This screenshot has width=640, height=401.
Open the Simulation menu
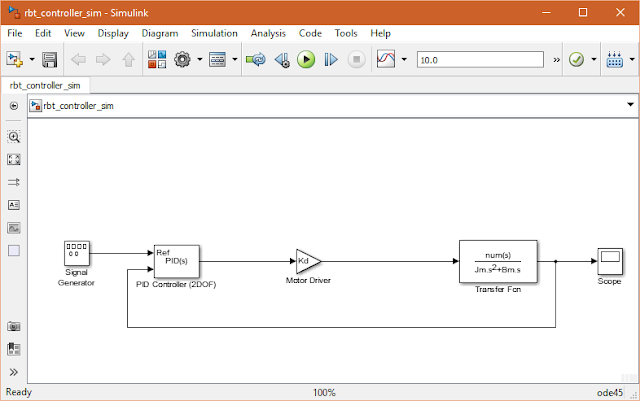214,33
